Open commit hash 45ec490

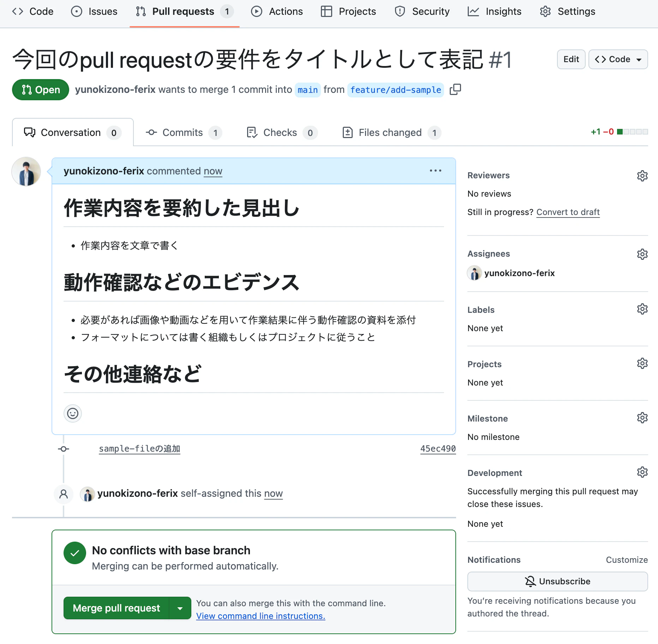pyautogui.click(x=438, y=449)
